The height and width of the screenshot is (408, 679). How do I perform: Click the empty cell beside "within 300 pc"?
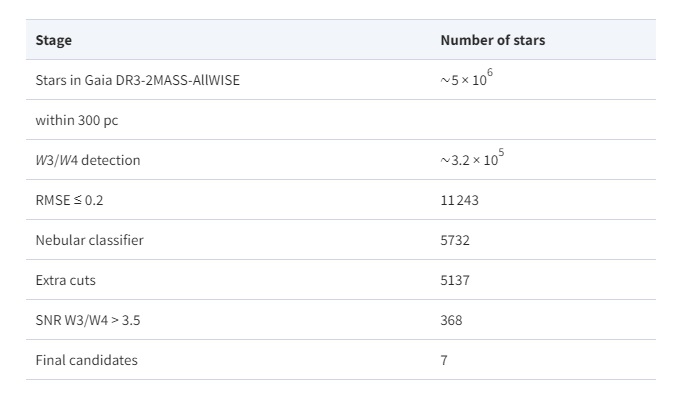(540, 120)
